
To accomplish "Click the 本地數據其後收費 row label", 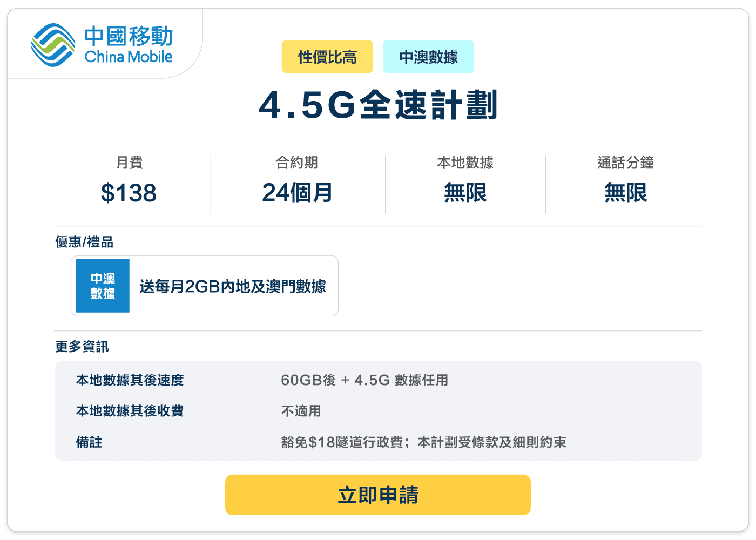I will 130,411.
